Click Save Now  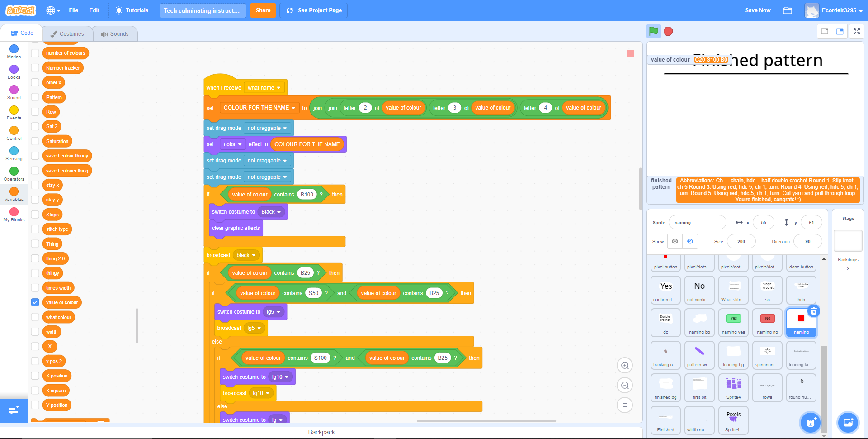coord(758,10)
